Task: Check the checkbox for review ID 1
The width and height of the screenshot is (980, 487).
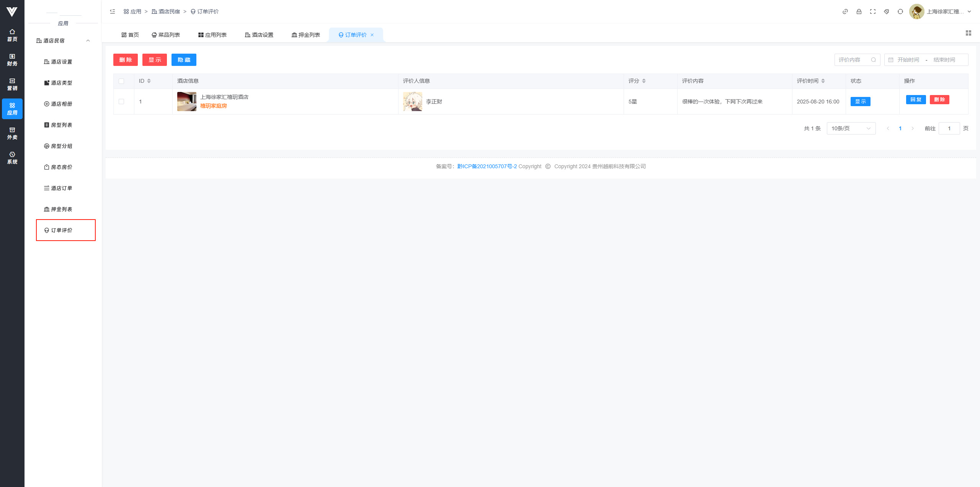Action: [121, 102]
